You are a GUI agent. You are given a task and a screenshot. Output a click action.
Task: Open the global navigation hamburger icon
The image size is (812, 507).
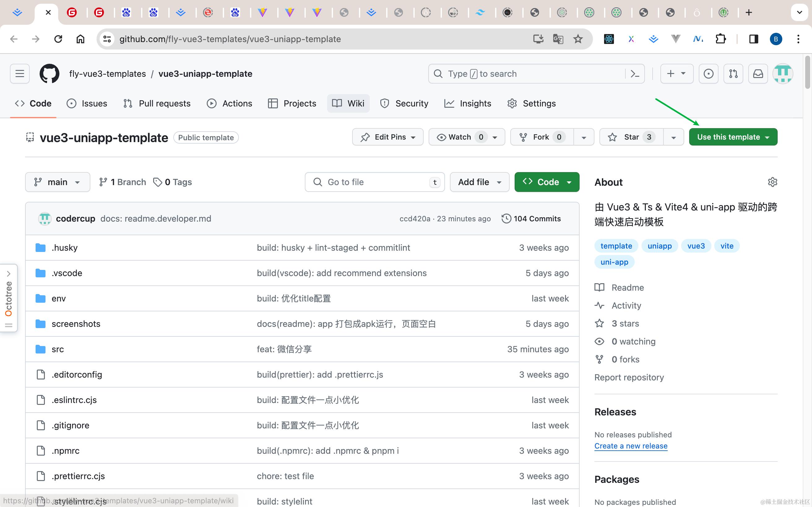(x=19, y=73)
